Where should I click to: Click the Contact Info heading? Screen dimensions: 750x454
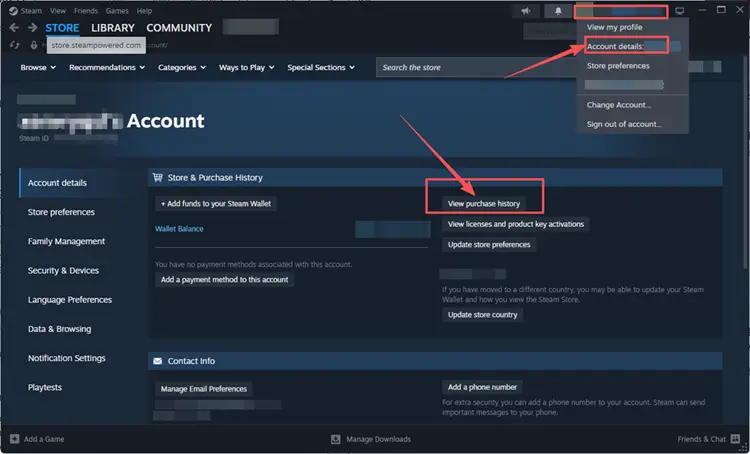[191, 361]
